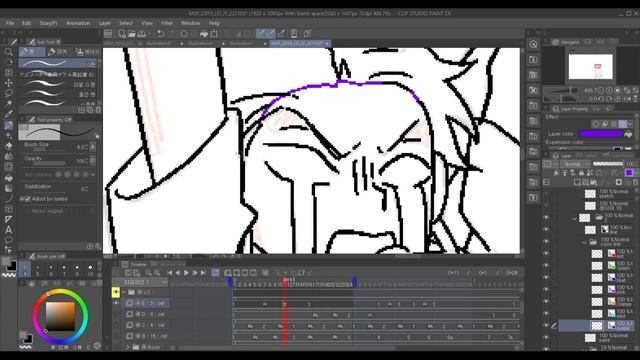Toggle the Adjust by speed checkbox
640x360 pixels.
28,199
